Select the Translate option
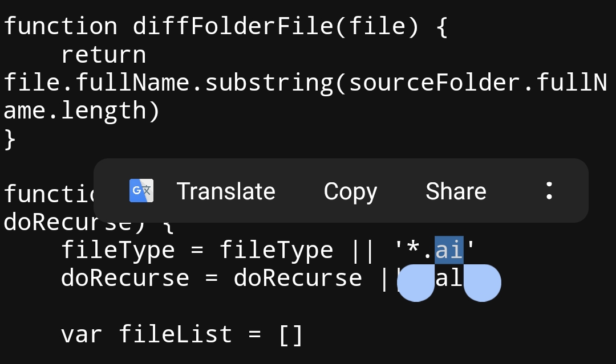616x364 pixels. [x=226, y=190]
